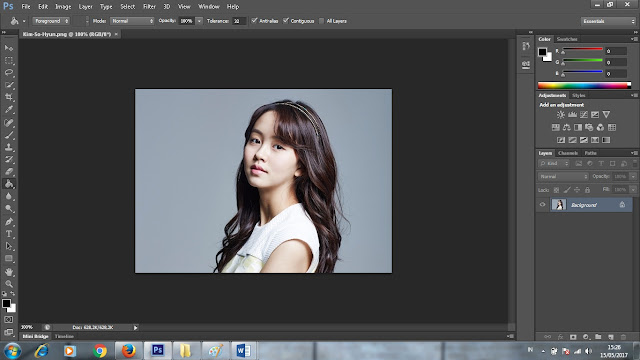The image size is (640, 360).
Task: Add Levels adjustment icon
Action: [572, 115]
